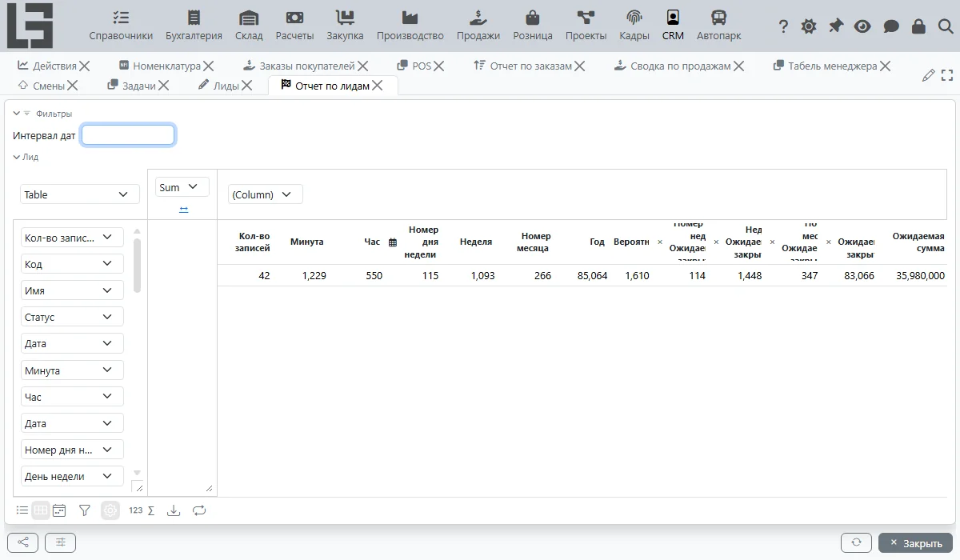The image size is (960, 560).
Task: Switch to the Номенклатура tab
Action: (x=166, y=66)
